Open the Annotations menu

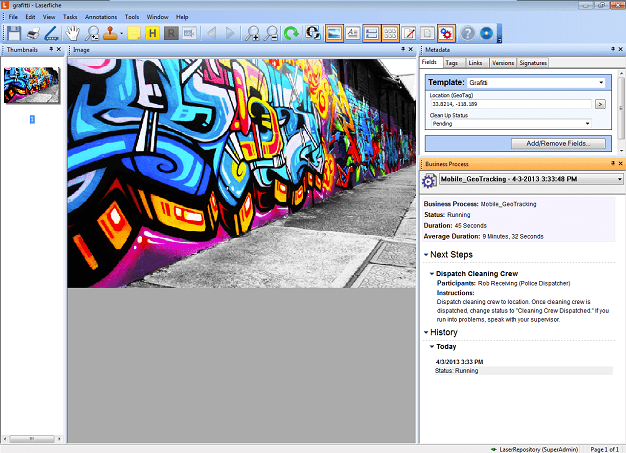click(100, 17)
